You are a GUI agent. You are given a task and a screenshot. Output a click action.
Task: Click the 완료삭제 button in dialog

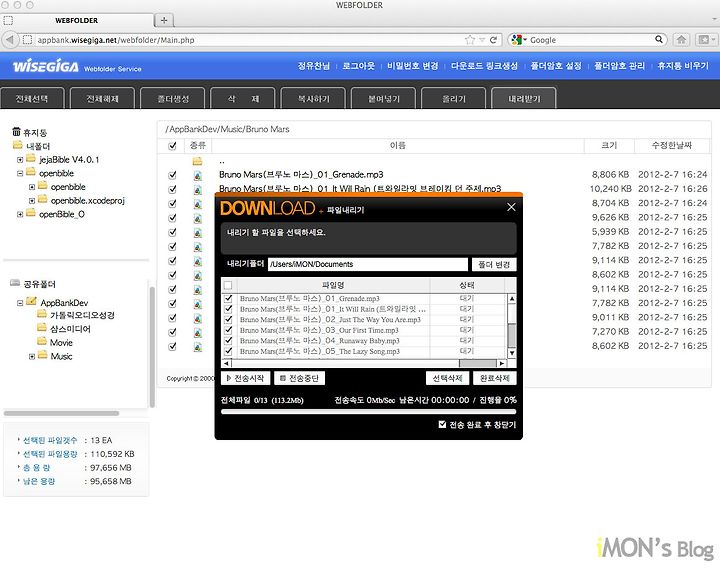coord(495,378)
